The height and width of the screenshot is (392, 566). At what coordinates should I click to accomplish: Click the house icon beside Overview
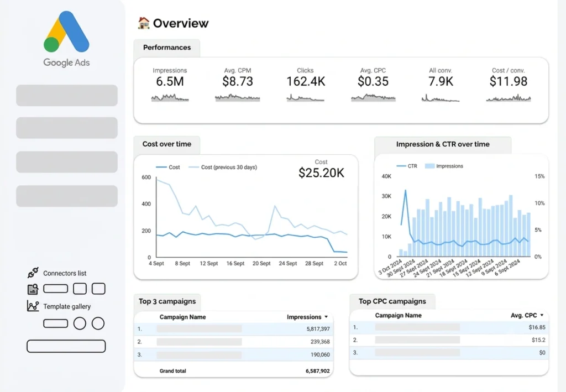(x=144, y=23)
